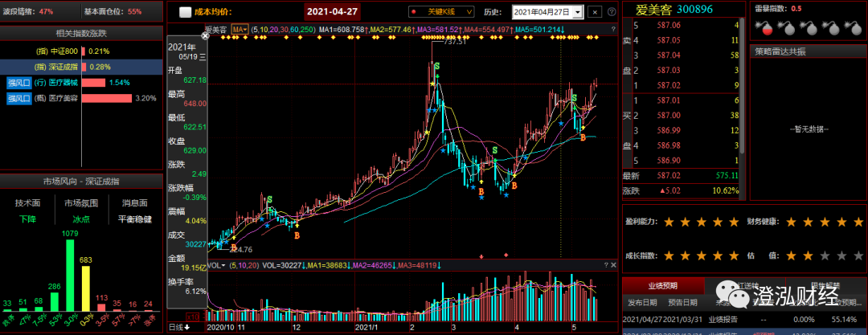This screenshot has height=335, width=868.
Task: Click the first 成长指数 star
Action: point(669,255)
